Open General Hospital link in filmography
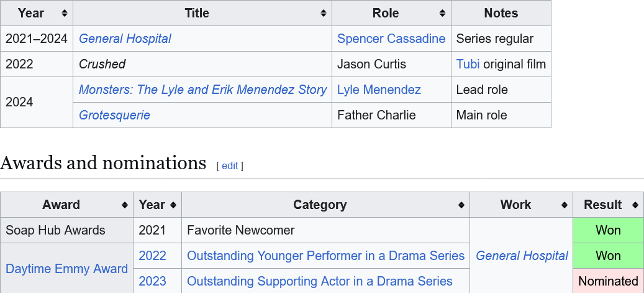Viewport: 644px width, 293px height. coord(125,39)
